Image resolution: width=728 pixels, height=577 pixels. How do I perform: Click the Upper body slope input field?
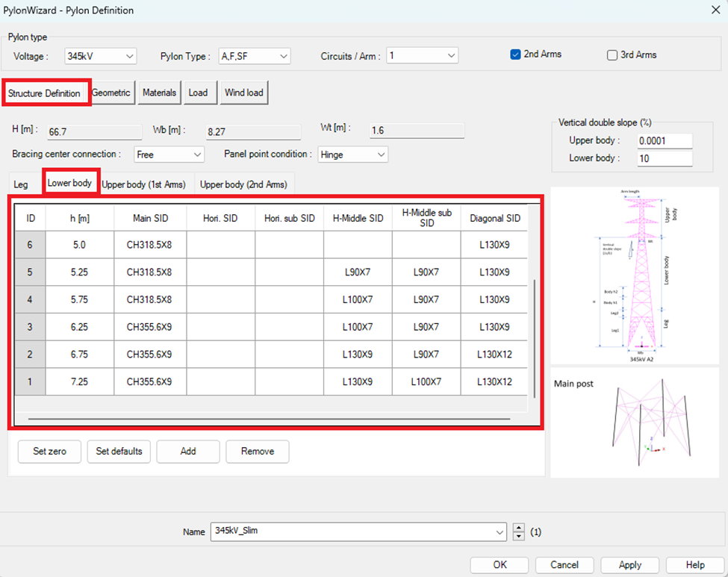(664, 141)
